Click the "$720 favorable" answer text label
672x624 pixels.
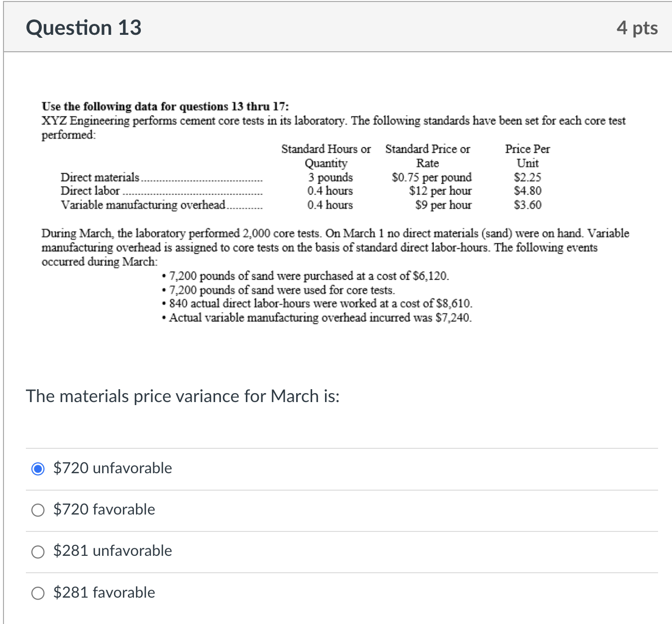(104, 510)
